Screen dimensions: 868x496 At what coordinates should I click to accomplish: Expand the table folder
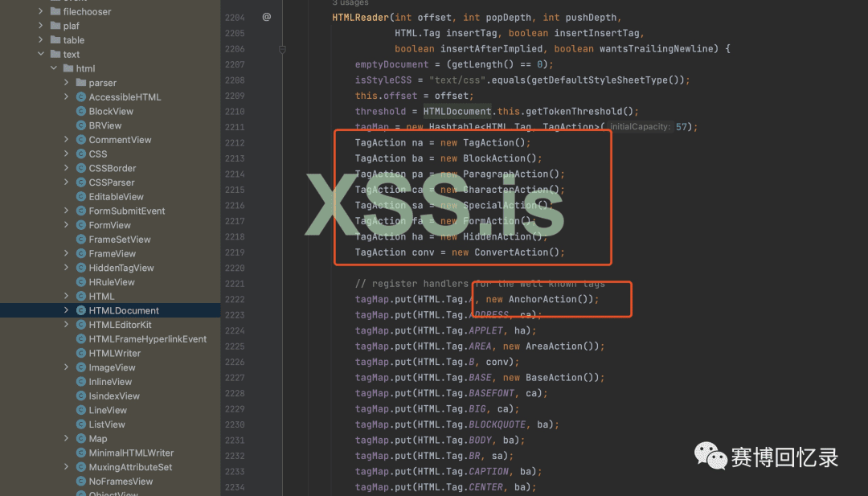(x=40, y=40)
